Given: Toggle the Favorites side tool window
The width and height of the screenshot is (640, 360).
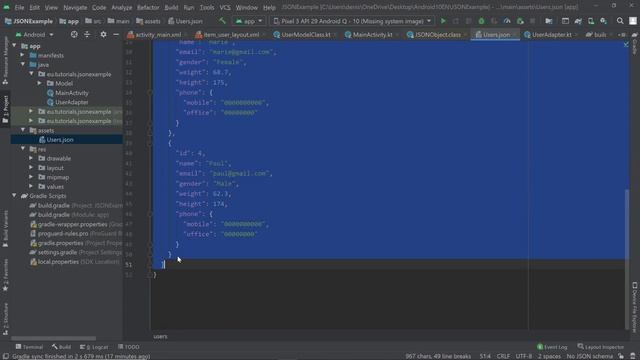Looking at the screenshot, I should pos(5,276).
